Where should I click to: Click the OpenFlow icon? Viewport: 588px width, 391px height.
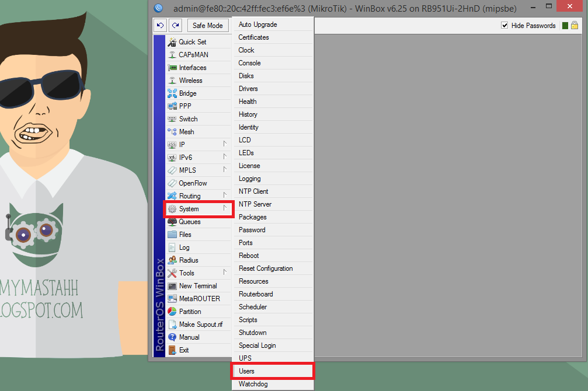(172, 183)
